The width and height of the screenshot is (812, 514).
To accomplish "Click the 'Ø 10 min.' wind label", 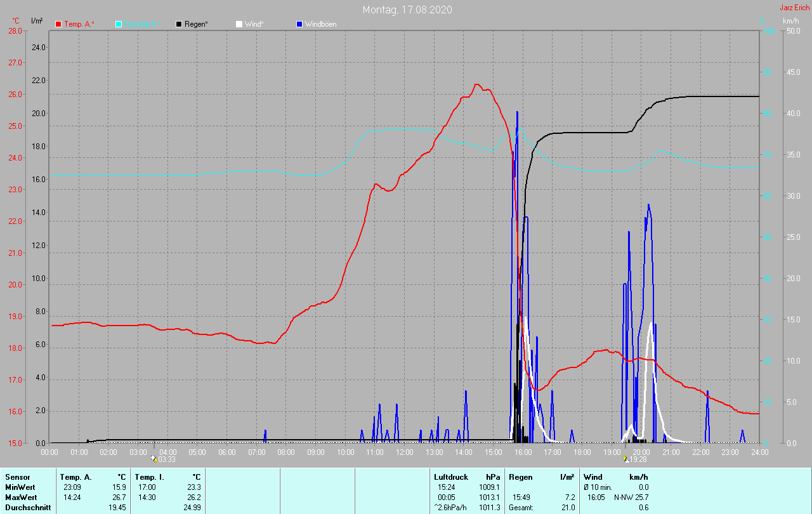I will click(598, 487).
